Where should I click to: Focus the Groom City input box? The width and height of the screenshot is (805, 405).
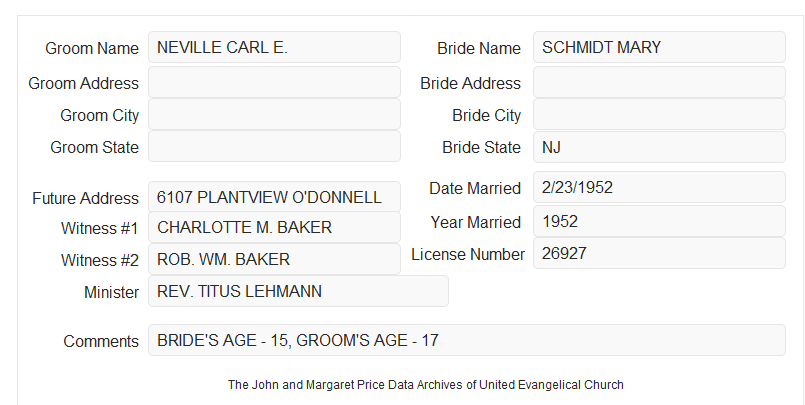[x=274, y=114]
